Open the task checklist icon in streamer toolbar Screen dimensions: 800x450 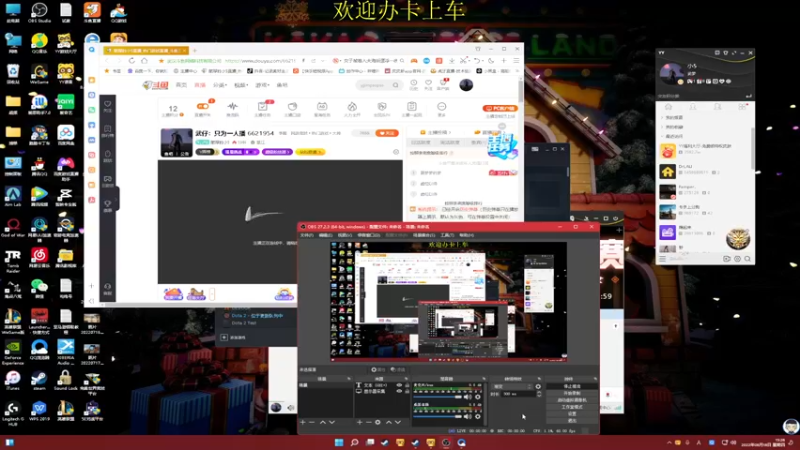(263, 108)
